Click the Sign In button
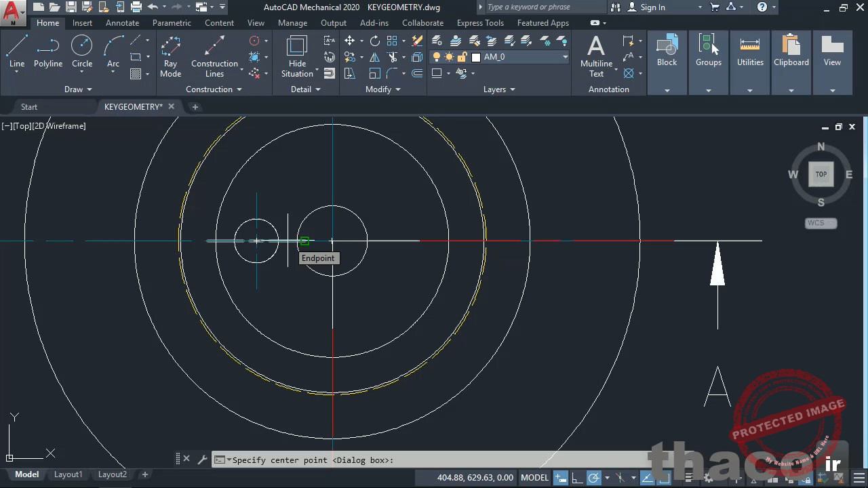The width and height of the screenshot is (868, 488). [646, 7]
